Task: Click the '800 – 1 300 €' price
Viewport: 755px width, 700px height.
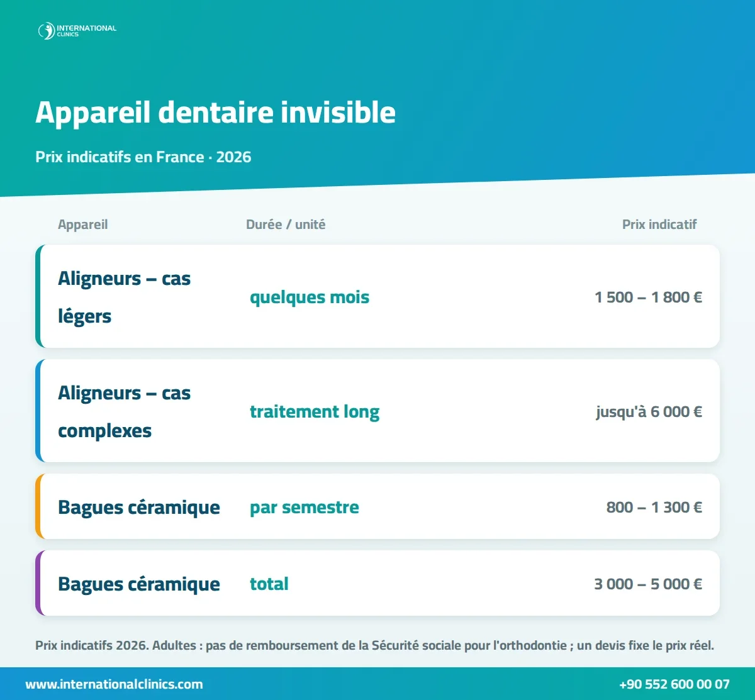Action: [x=654, y=507]
